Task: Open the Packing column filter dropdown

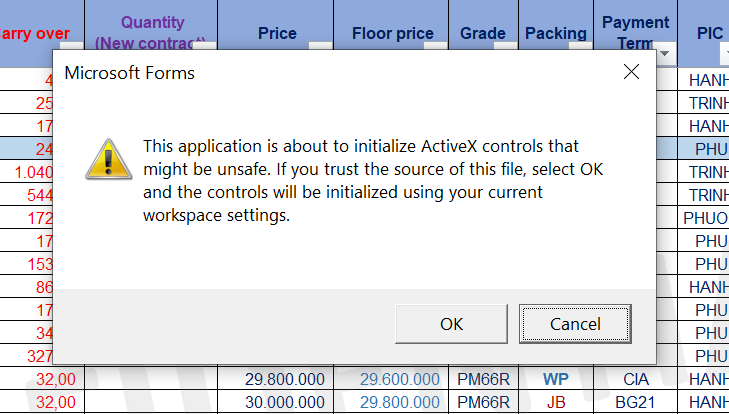Action: pos(581,46)
